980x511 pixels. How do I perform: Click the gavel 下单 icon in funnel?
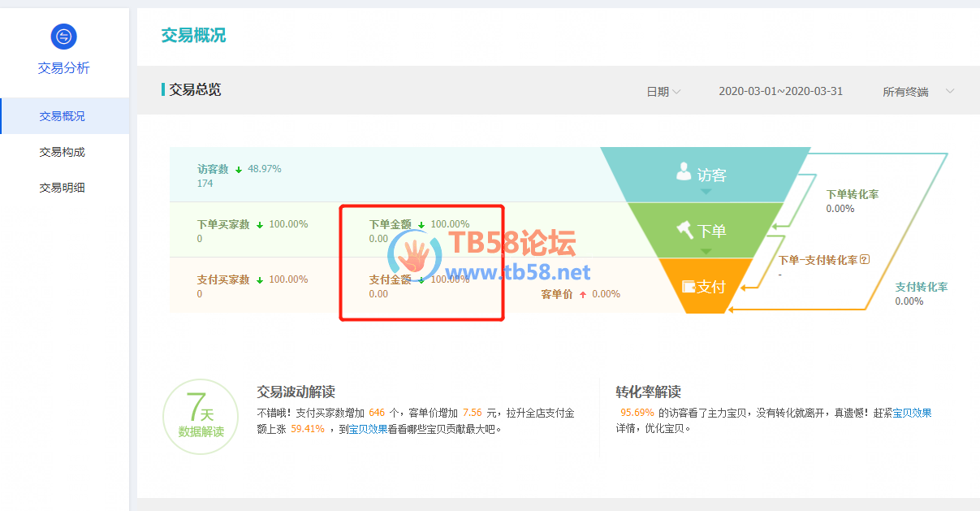685,230
